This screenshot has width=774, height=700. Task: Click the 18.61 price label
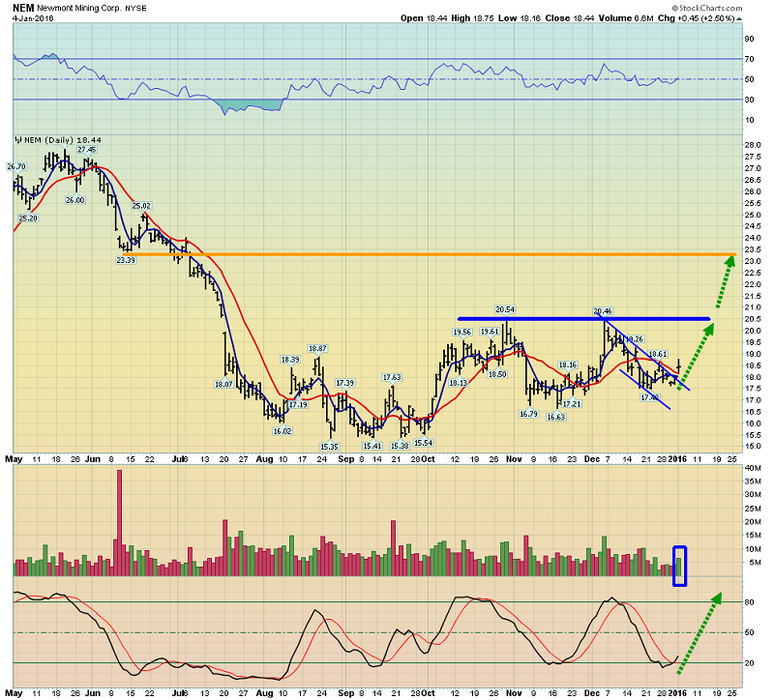pyautogui.click(x=658, y=354)
